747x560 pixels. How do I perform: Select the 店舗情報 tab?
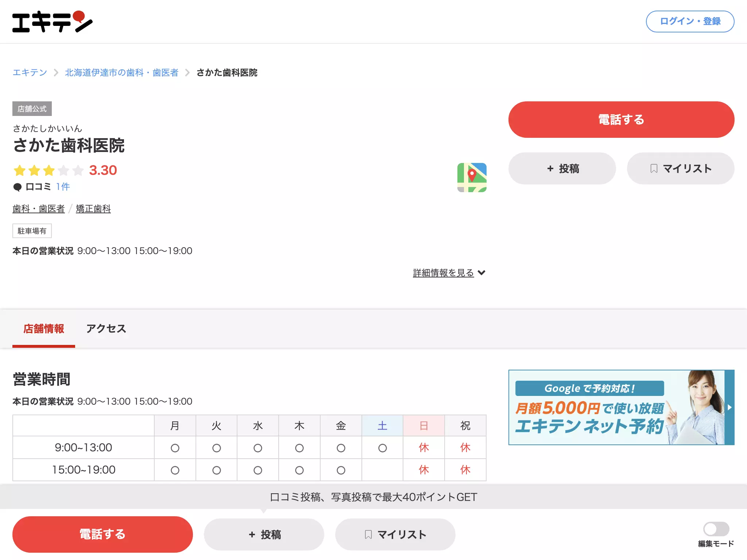pos(44,329)
